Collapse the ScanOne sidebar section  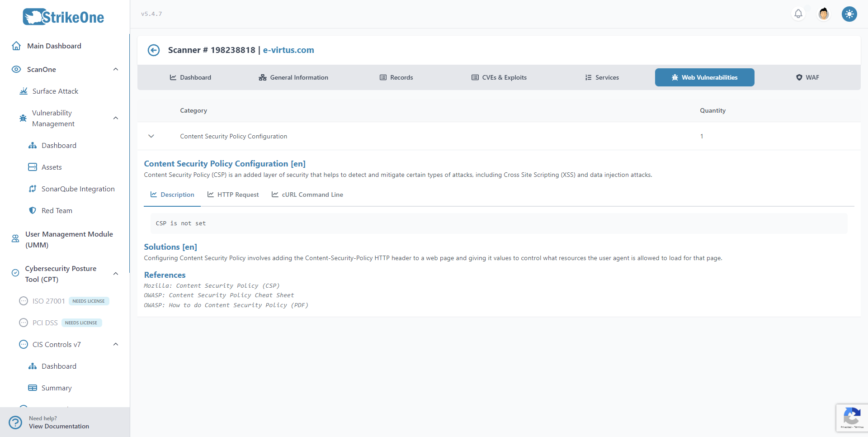(116, 70)
